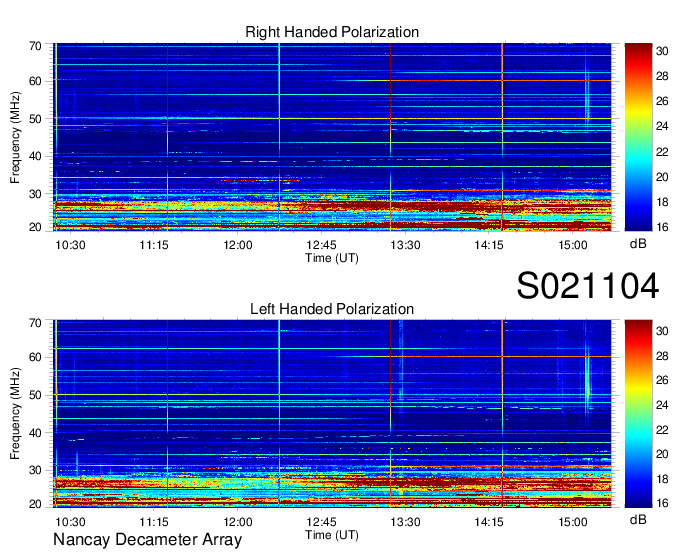
Task: Click the 30 dB tick on bottom colorbar
Action: [662, 331]
